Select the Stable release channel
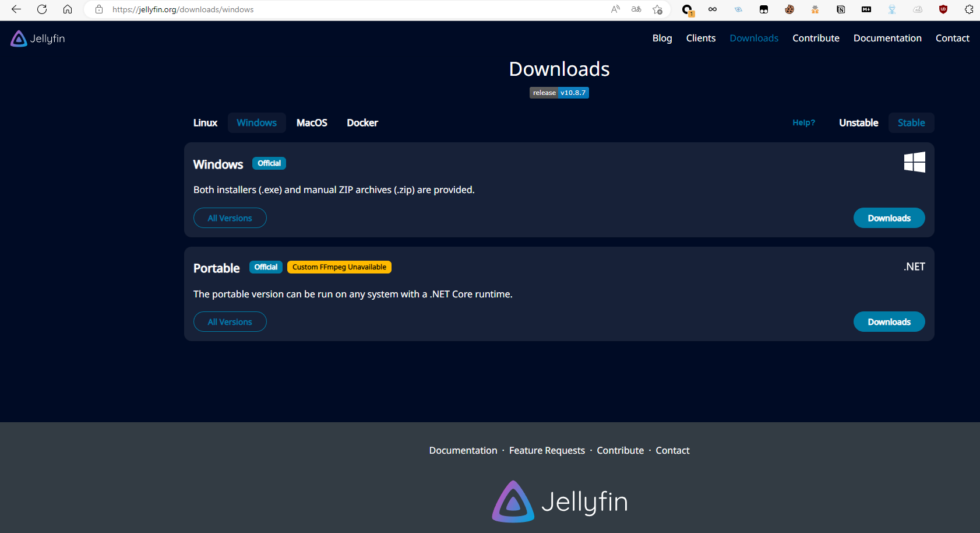This screenshot has height=533, width=980. click(x=911, y=122)
